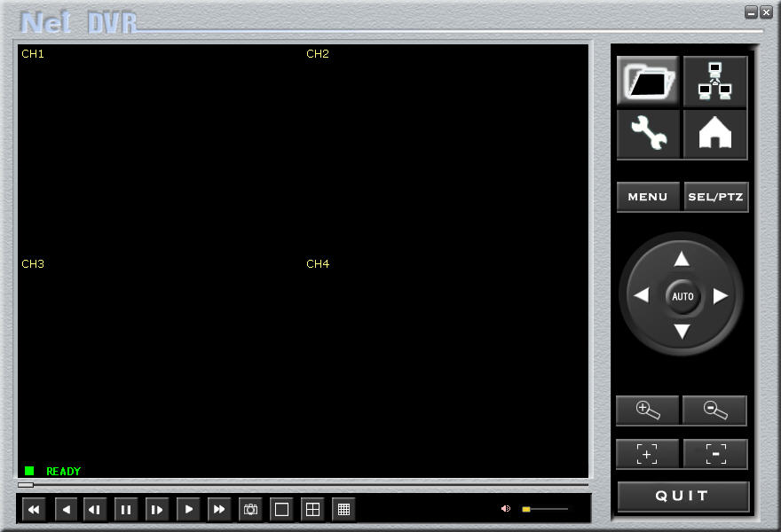Adjust the volume slider
The height and width of the screenshot is (532, 781).
(x=545, y=509)
